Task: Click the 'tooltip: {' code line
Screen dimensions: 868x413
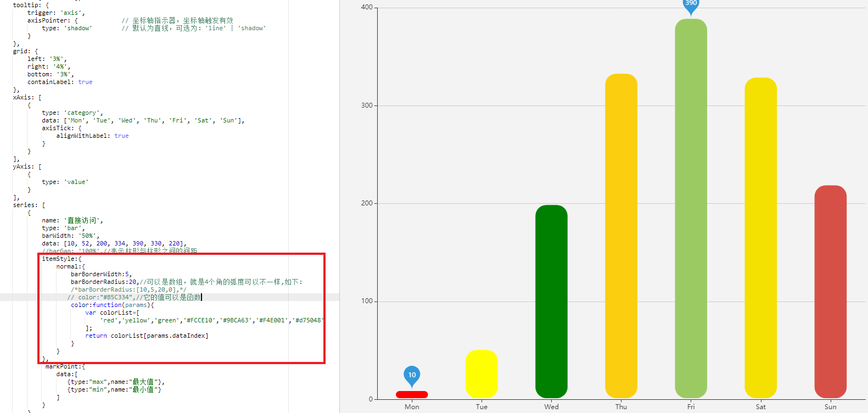Action: tap(31, 5)
